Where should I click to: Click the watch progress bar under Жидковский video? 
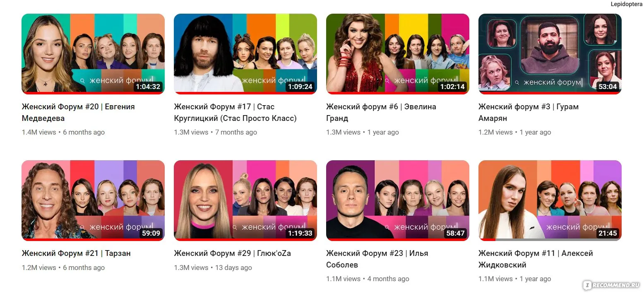[550, 240]
